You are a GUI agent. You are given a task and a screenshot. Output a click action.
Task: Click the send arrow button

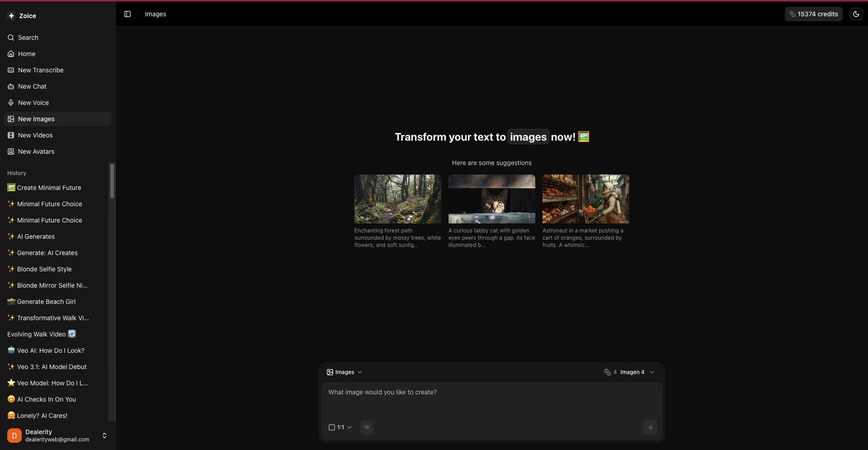(x=650, y=427)
